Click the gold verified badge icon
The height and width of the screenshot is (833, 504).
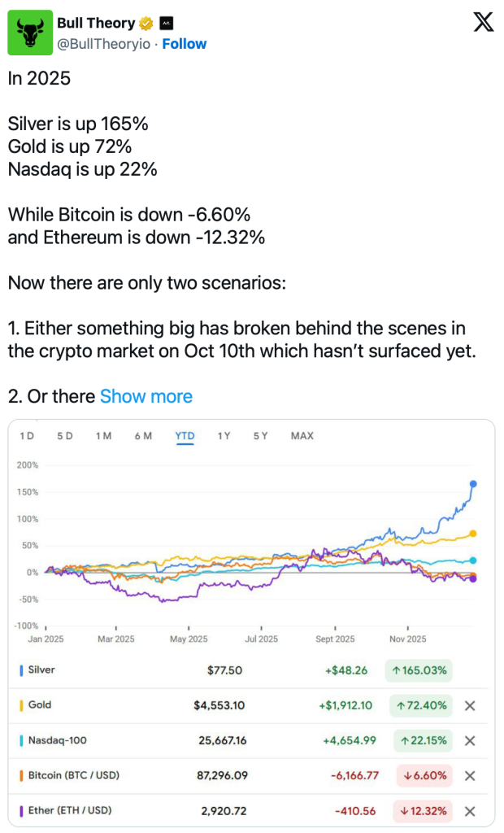[x=146, y=24]
